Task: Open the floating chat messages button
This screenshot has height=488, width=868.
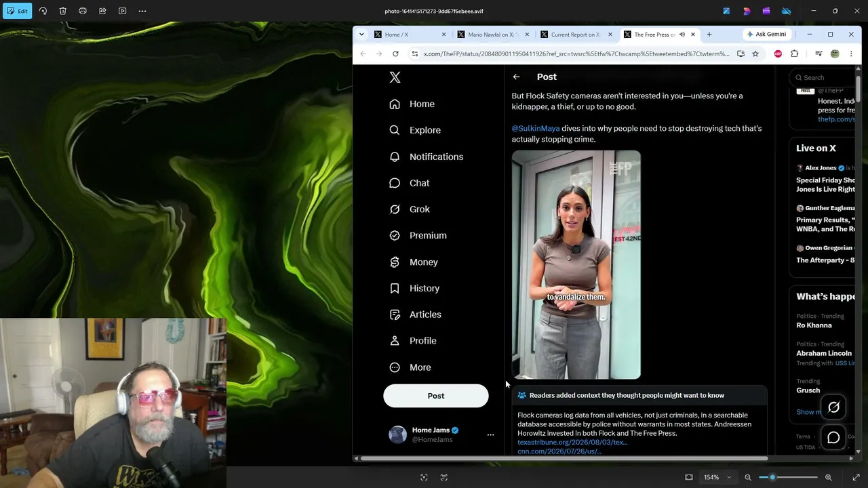Action: point(833,438)
